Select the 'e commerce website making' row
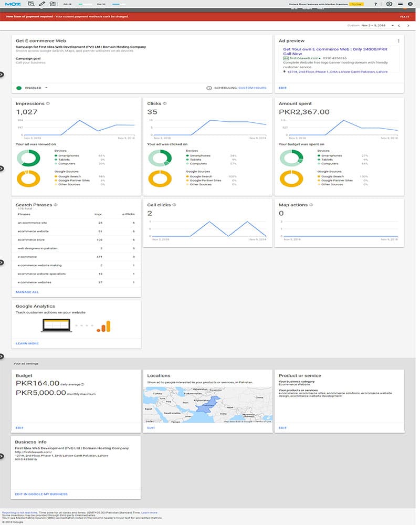Screen dimensions: 420x525 [76, 265]
